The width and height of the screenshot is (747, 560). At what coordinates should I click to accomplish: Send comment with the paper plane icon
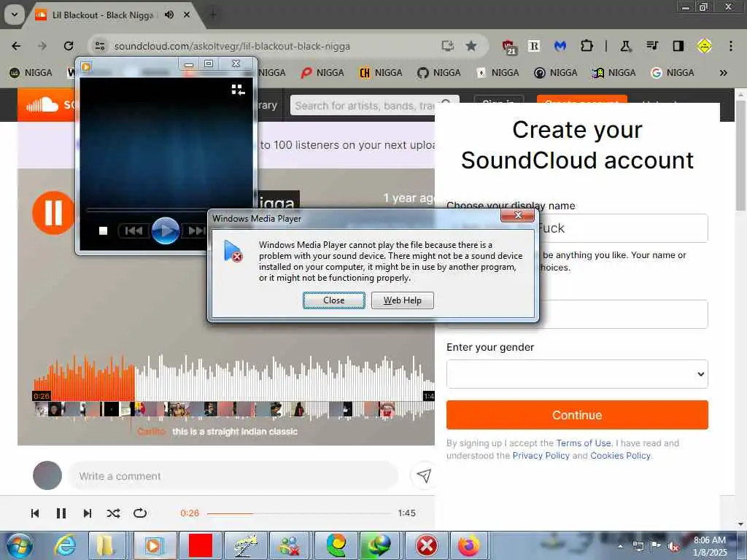click(x=423, y=475)
